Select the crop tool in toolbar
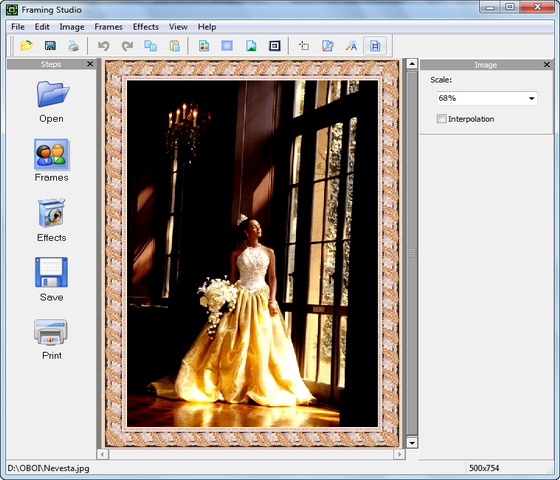 (x=304, y=46)
